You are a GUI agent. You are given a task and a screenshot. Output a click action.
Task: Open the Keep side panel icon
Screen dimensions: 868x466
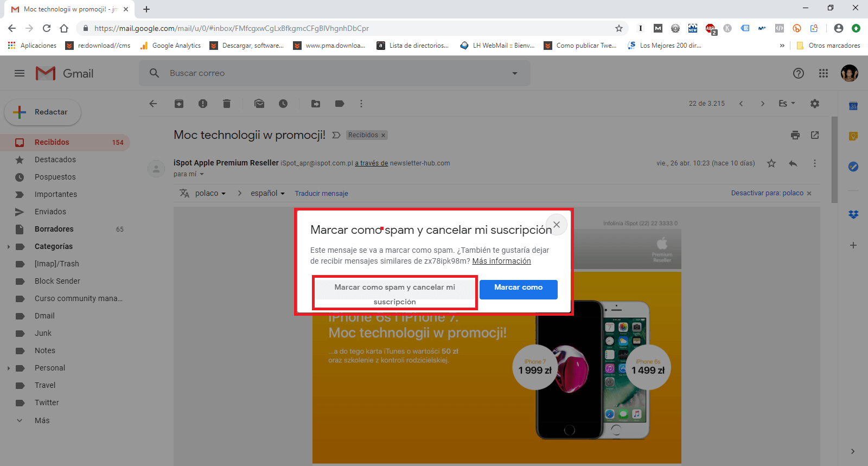coord(853,136)
